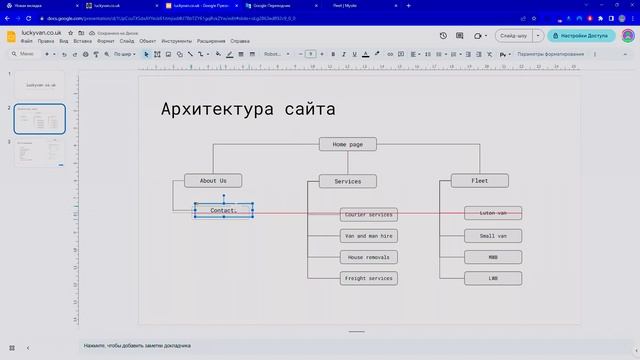
Task: Select the elbow connector tool
Action: pyautogui.click(x=200, y=54)
